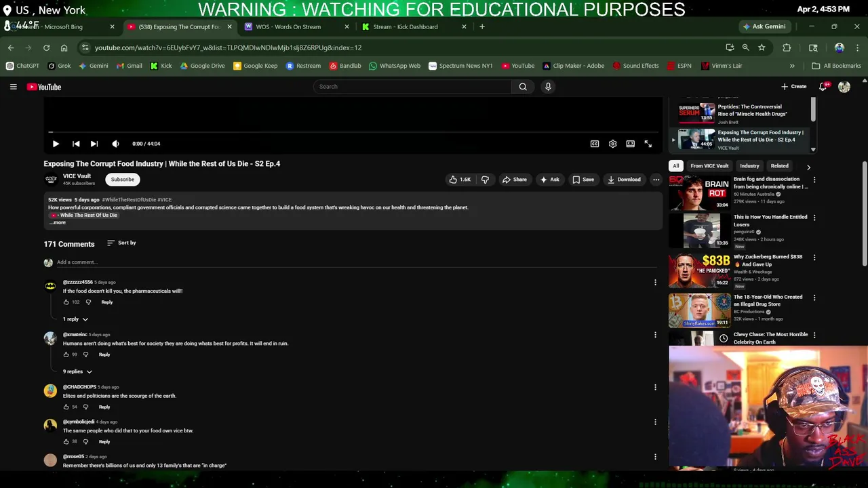Viewport: 868px width, 488px height.
Task: Open All Bookmarks folder
Action: pyautogui.click(x=836, y=66)
